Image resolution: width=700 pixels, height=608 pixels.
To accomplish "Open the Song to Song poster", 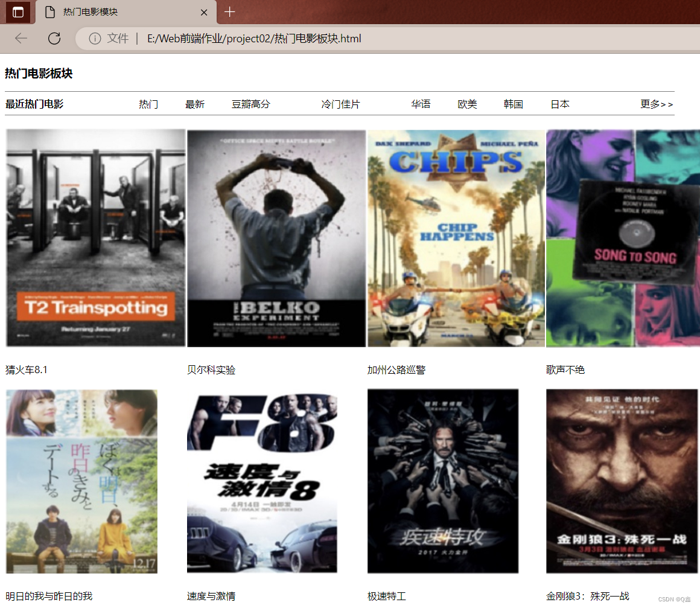I will click(x=623, y=238).
